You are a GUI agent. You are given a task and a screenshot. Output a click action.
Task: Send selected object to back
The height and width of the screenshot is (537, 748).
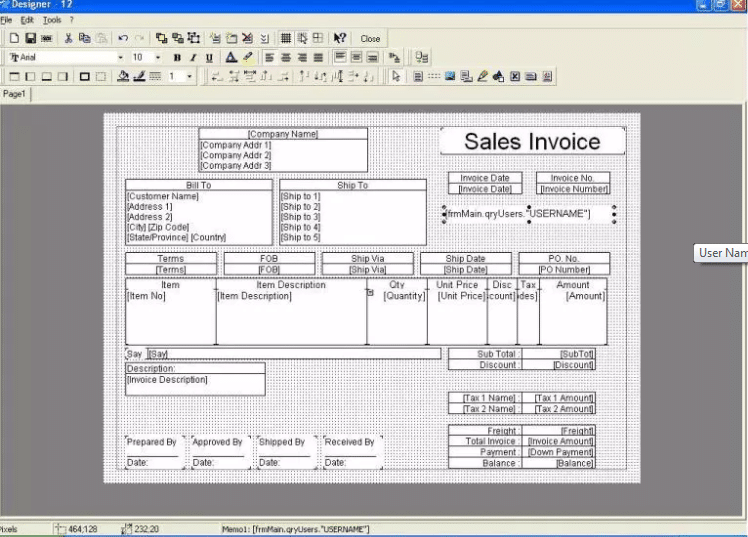click(x=177, y=38)
